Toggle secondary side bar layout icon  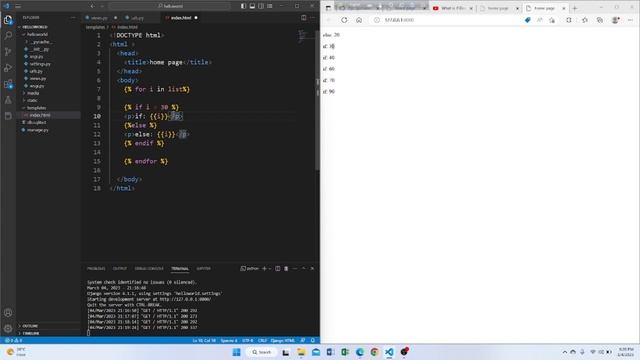pos(261,6)
